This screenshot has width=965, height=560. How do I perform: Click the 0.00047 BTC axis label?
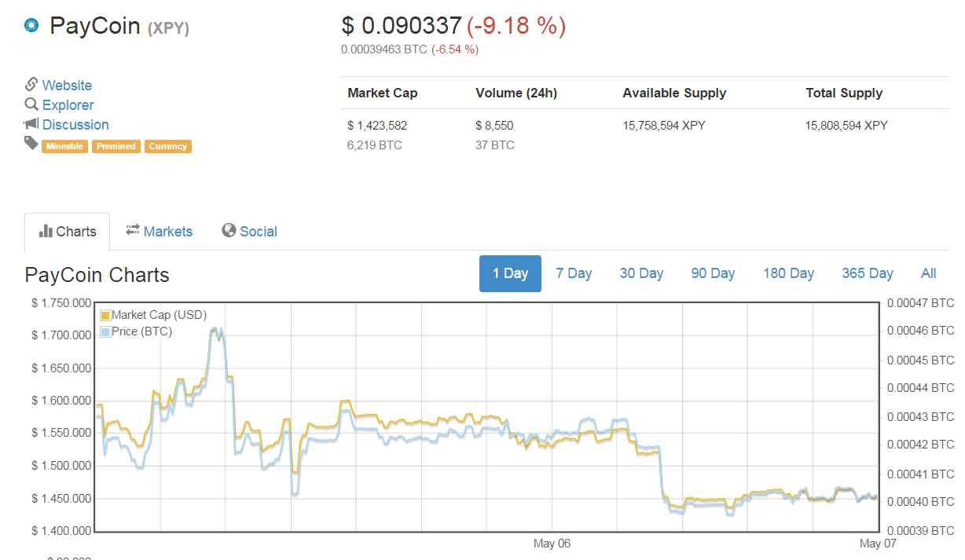[920, 302]
